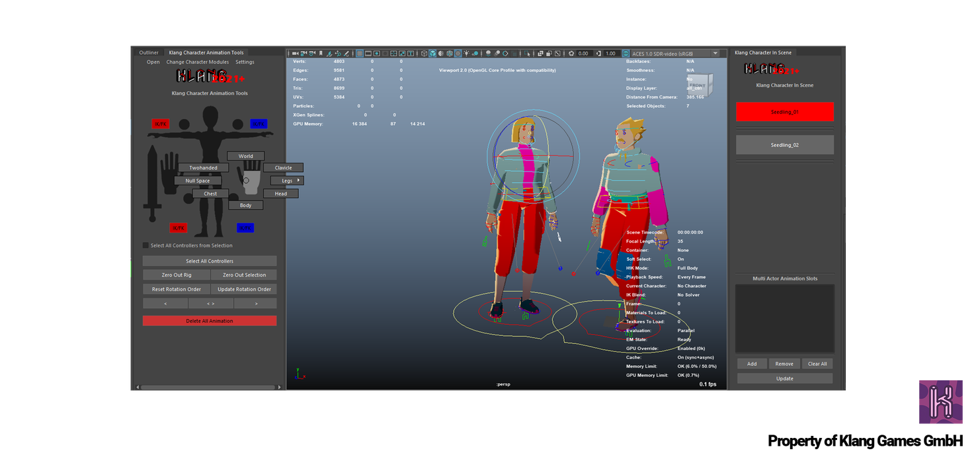Switch to the Outliner tab
Image resolution: width=980 pixels, height=465 pixels.
[149, 53]
